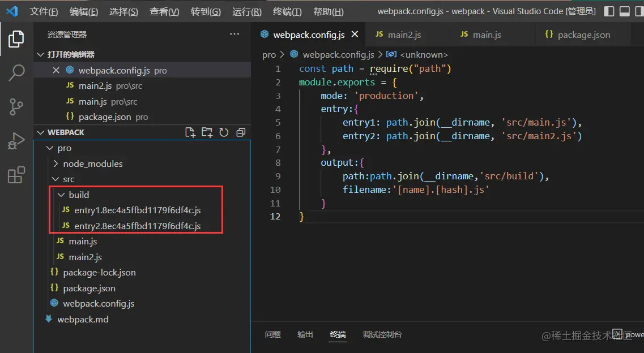
Task: Collapse the Open Editors section
Action: tap(40, 54)
